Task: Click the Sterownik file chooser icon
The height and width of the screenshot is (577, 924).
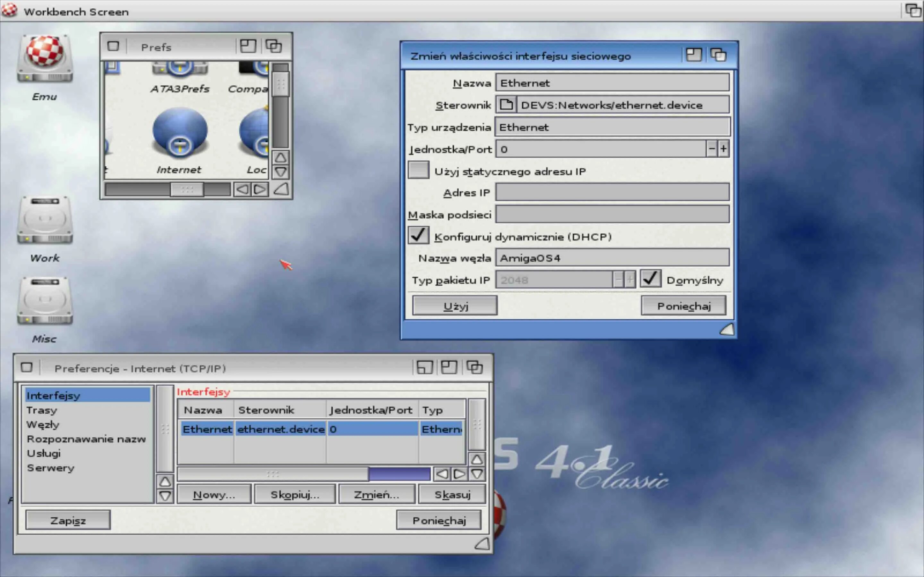Action: (x=506, y=105)
